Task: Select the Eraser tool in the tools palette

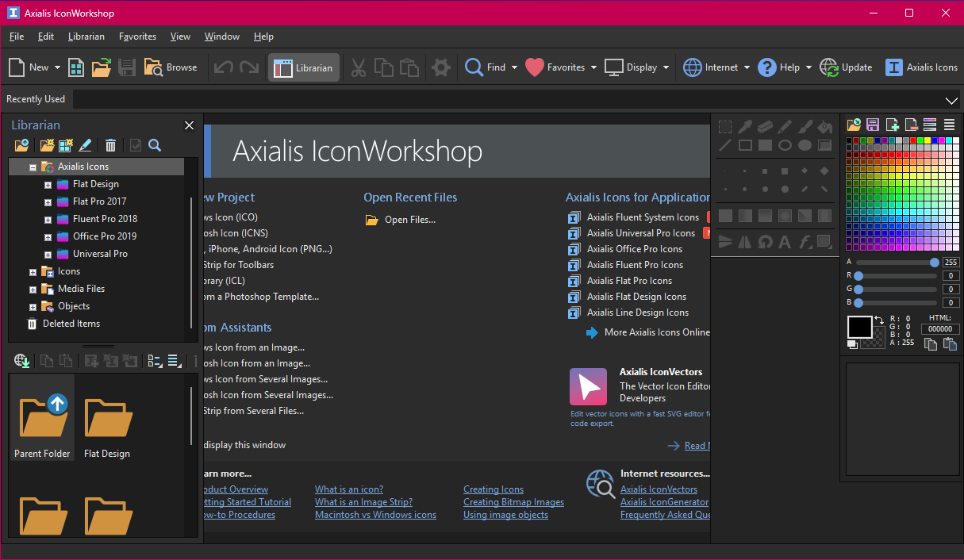Action: [x=765, y=126]
